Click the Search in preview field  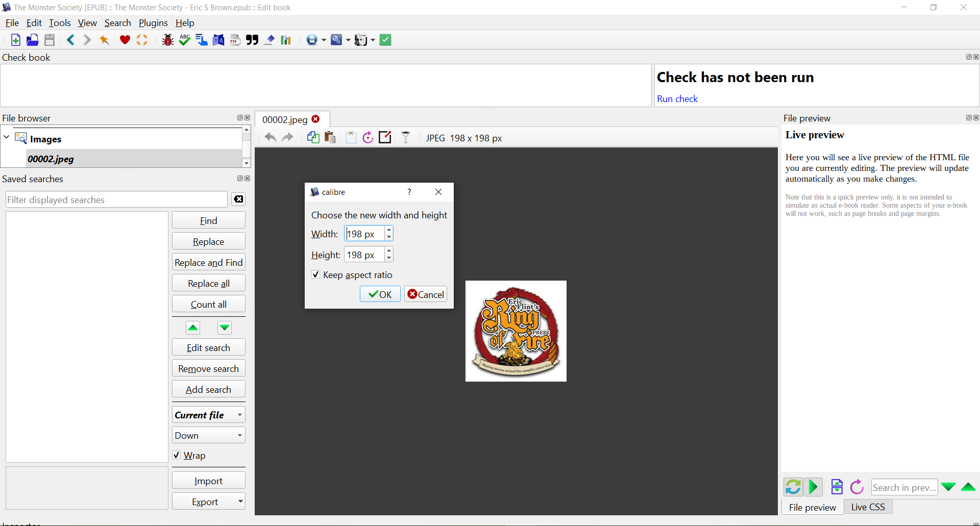(x=904, y=487)
